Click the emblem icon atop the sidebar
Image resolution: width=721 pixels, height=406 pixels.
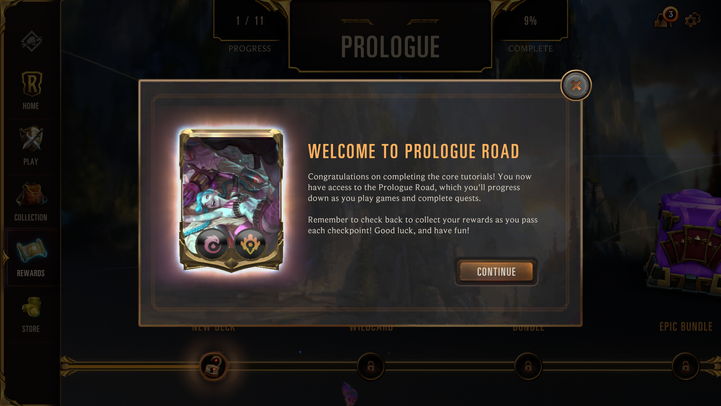[x=31, y=41]
